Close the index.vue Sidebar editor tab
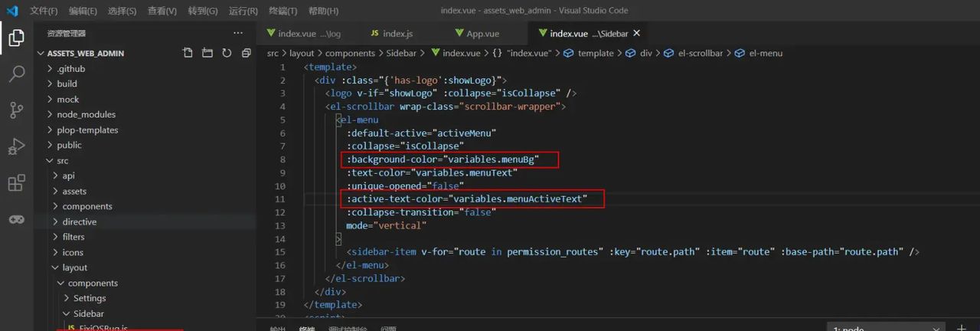The width and height of the screenshot is (980, 331). click(636, 33)
